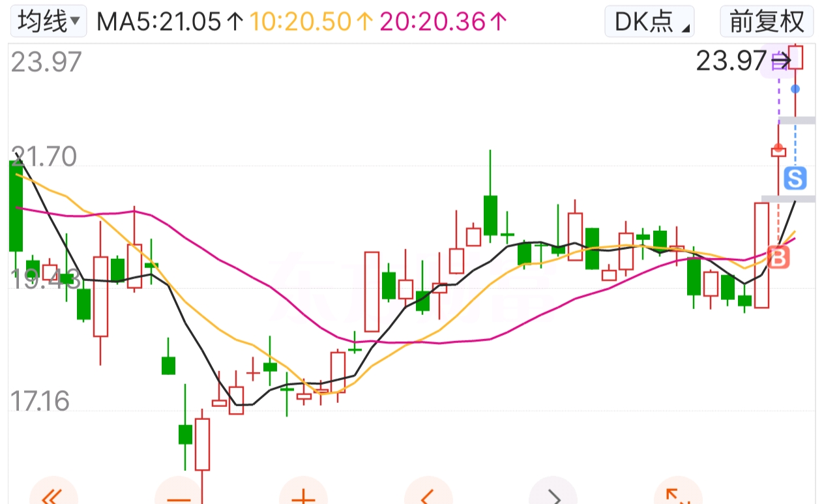Tap the purple 自 marker at chart top
The height and width of the screenshot is (504, 824).
click(x=778, y=63)
